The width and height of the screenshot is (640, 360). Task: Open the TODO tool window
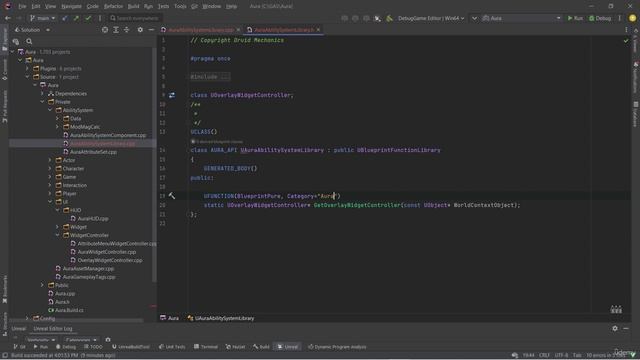(93, 347)
